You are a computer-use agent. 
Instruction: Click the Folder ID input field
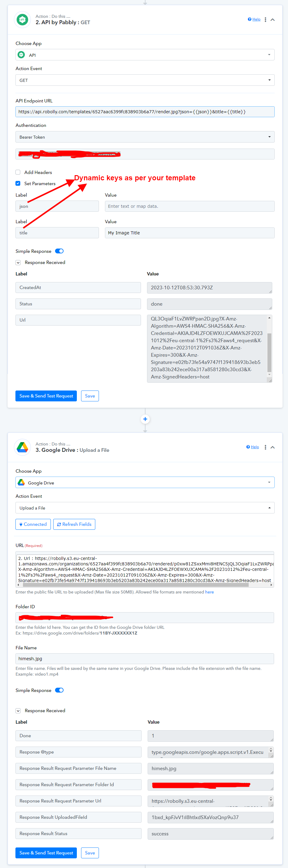tap(145, 618)
